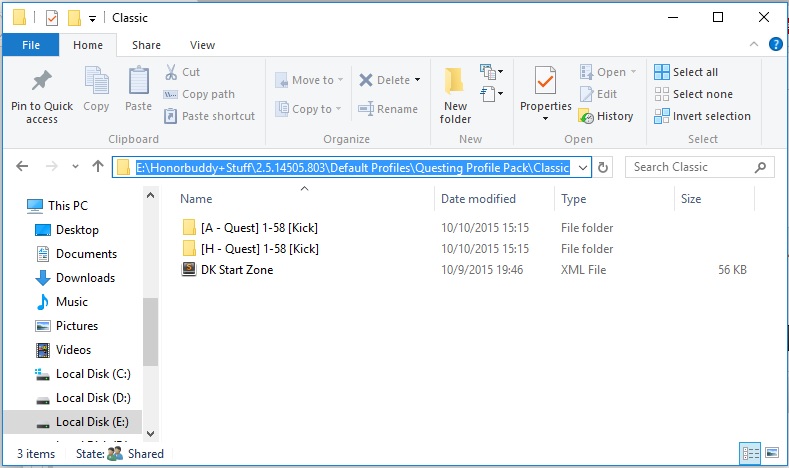
Task: Open the New item dropdown
Action: (492, 71)
